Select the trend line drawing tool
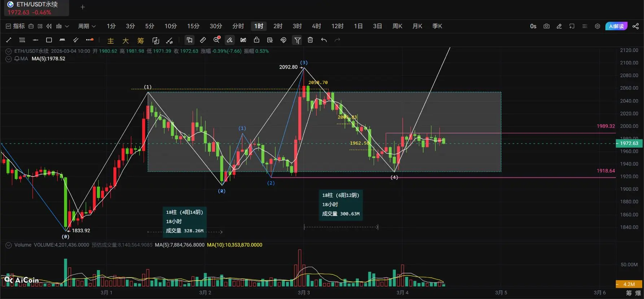 click(x=9, y=40)
